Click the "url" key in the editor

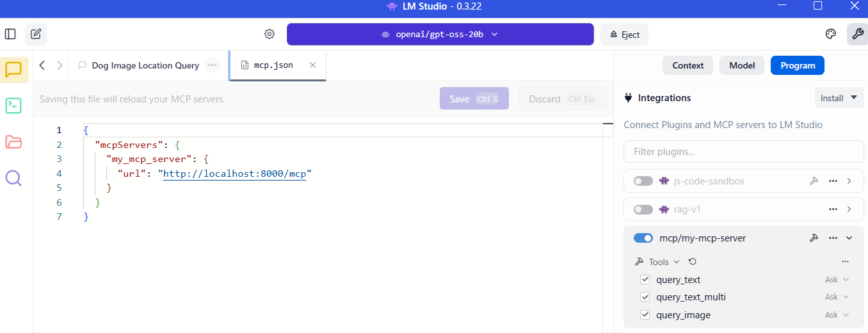(x=132, y=174)
